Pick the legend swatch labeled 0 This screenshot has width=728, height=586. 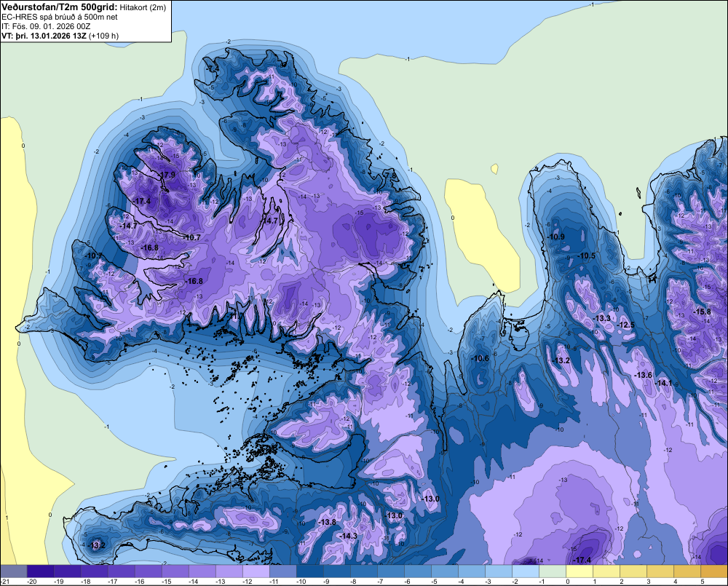579,571
